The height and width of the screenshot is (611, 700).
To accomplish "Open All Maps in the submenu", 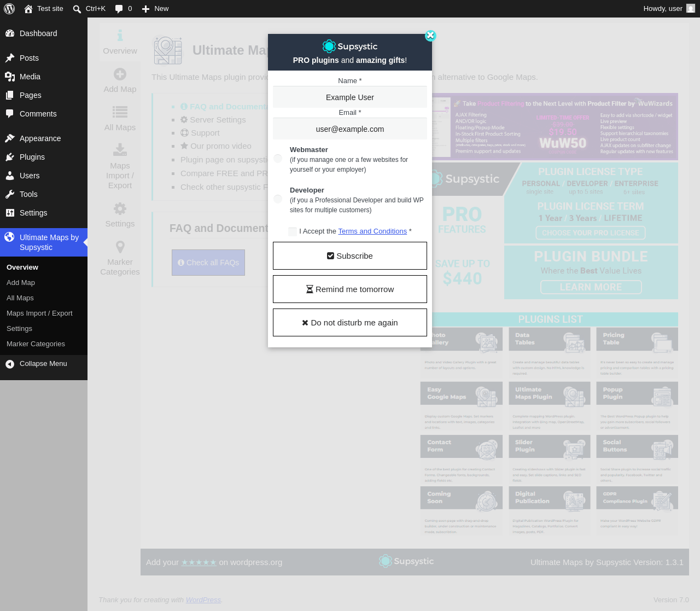I will coord(20,298).
